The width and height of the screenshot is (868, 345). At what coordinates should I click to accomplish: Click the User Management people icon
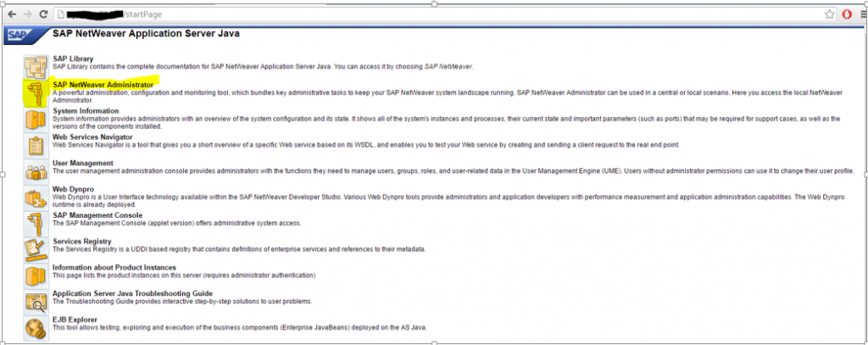pos(36,172)
